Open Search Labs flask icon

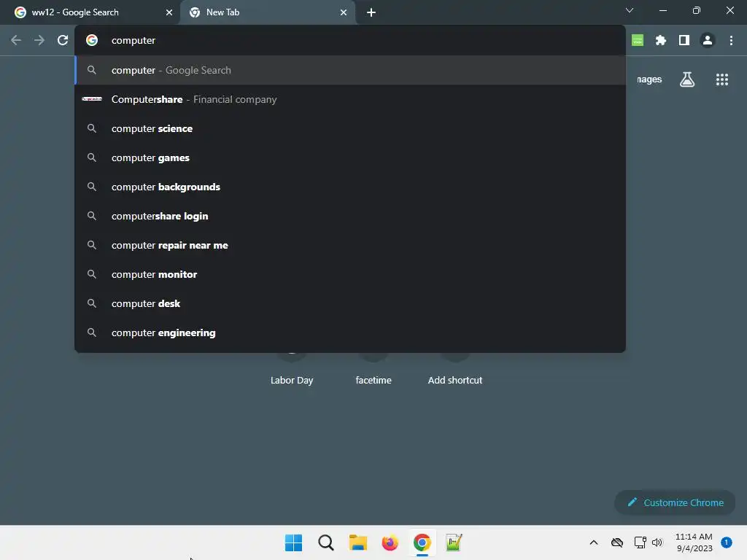(687, 79)
